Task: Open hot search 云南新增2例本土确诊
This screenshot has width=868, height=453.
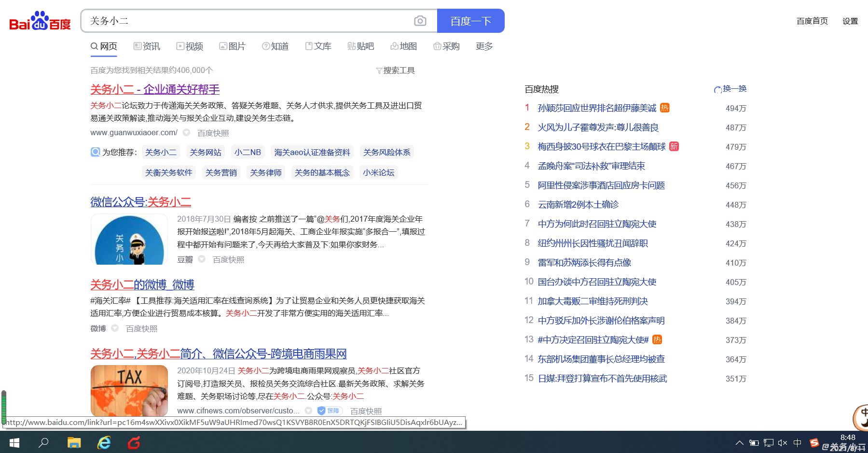Action: (579, 205)
